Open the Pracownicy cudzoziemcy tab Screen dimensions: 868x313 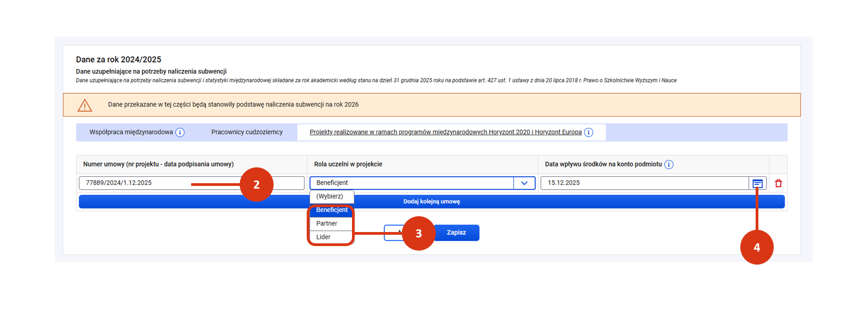246,133
